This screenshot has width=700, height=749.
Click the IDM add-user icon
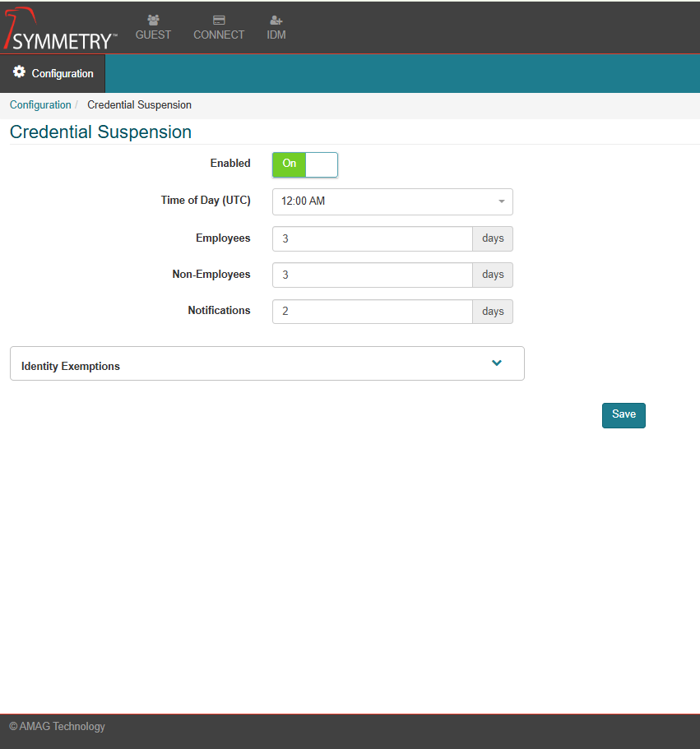[x=276, y=20]
